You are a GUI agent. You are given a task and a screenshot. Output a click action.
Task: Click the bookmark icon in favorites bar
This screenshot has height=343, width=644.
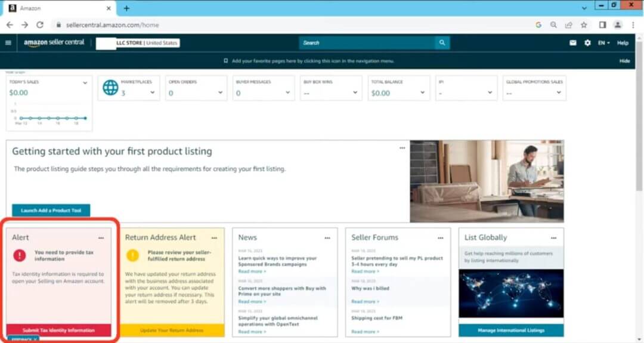[225, 61]
